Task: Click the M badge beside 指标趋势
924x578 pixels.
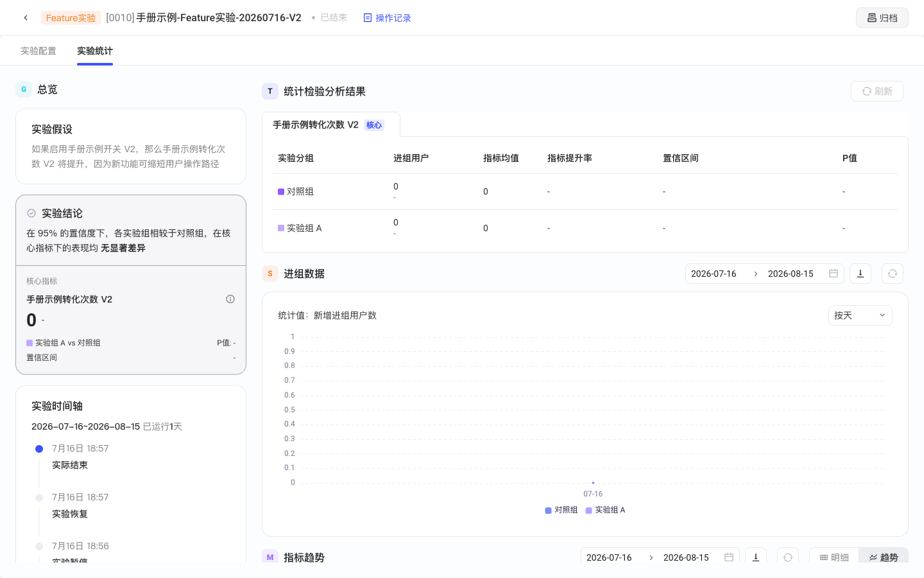Action: [270, 557]
